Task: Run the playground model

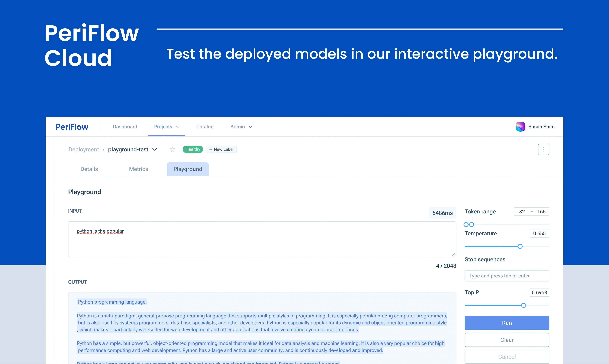Action: click(x=507, y=323)
